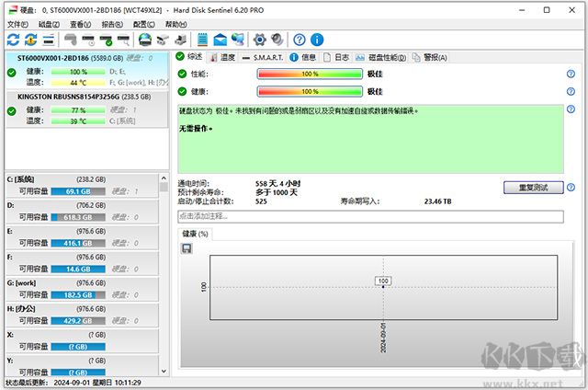The image size is (588, 390).
Task: Click the floppy save icon above the health chart
Action: 187,248
